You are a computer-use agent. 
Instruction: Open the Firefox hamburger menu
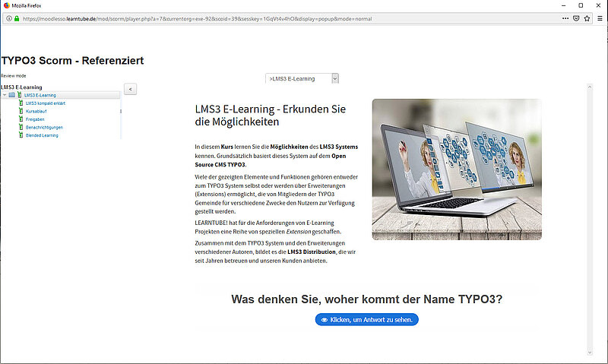tap(600, 17)
